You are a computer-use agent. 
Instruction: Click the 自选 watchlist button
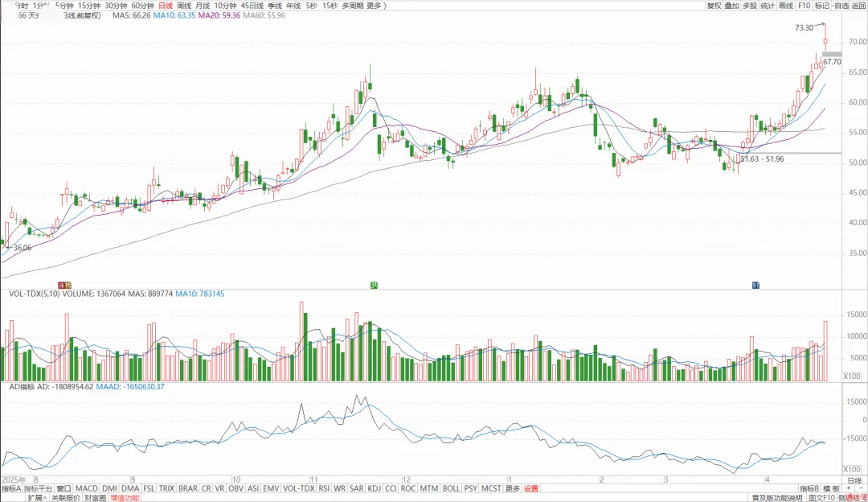pos(841,6)
